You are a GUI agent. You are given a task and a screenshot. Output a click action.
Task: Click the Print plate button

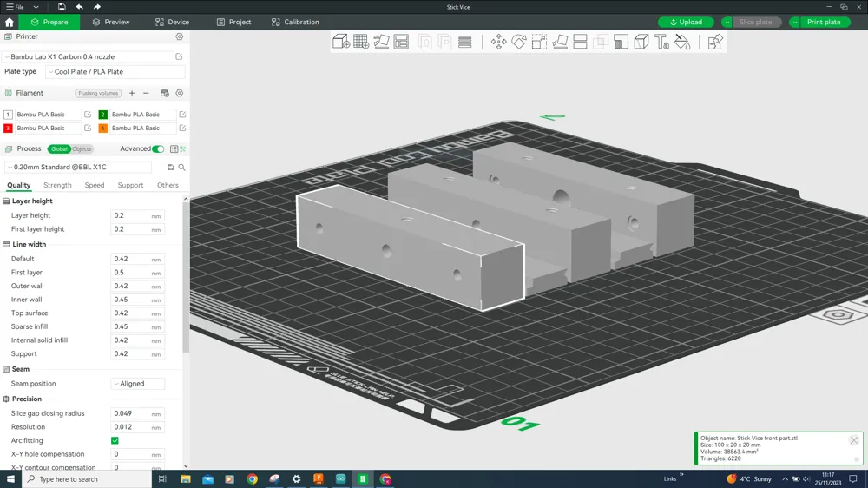[823, 23]
